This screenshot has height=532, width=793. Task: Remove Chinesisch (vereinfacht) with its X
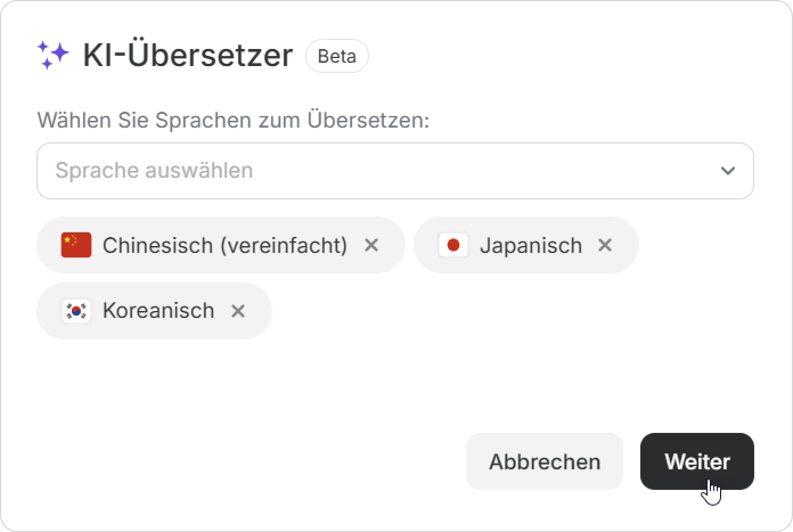point(371,245)
